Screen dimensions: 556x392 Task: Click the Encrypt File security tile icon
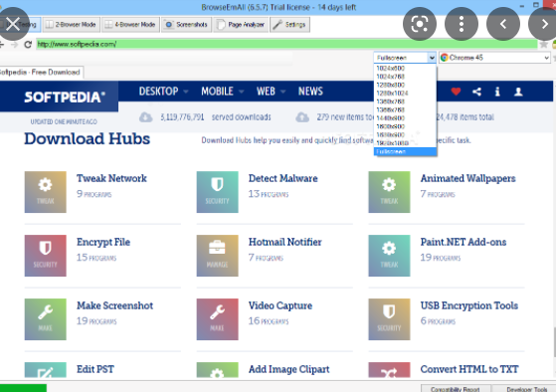coord(46,256)
